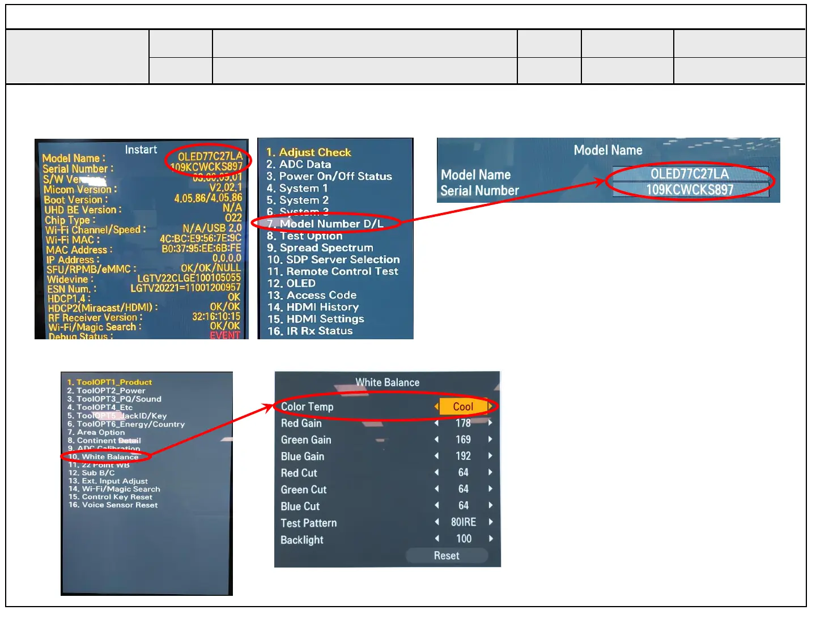Select Control Key Reset item
This screenshot has height=644, width=816.
[110, 497]
